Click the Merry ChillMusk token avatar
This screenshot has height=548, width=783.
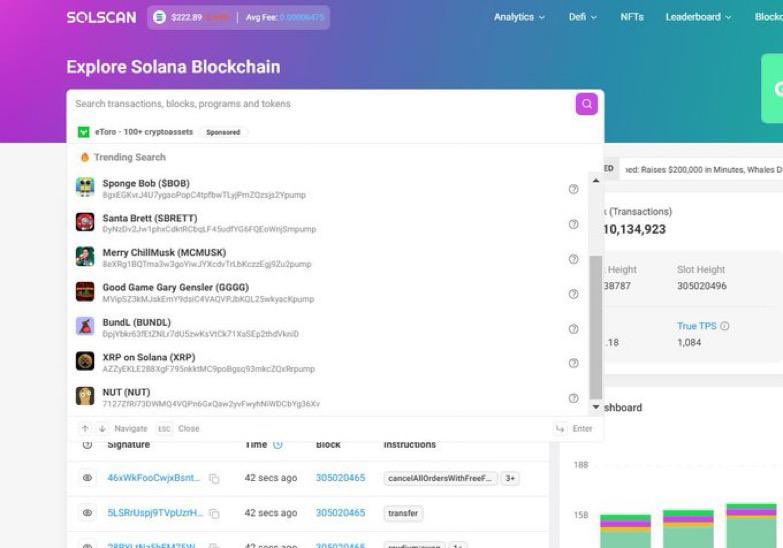[85, 257]
